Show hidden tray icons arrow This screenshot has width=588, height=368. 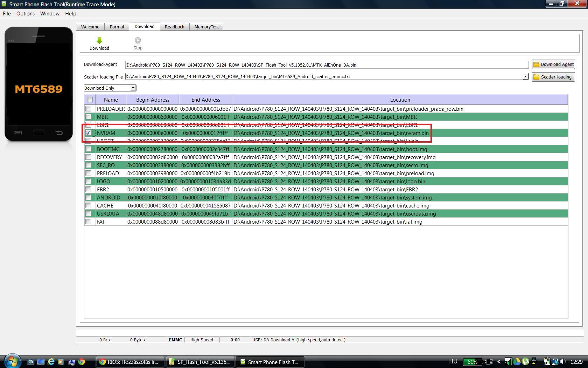coord(499,362)
